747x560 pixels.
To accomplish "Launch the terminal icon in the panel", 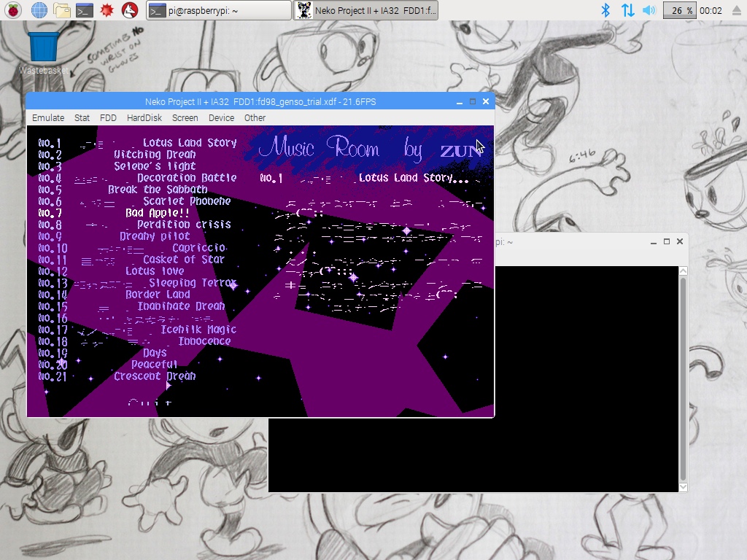I will tap(85, 10).
